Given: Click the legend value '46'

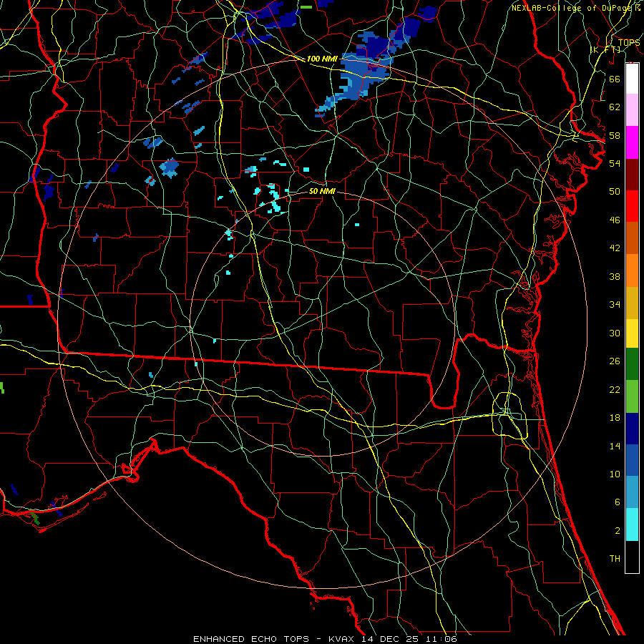Looking at the screenshot, I should (x=615, y=220).
